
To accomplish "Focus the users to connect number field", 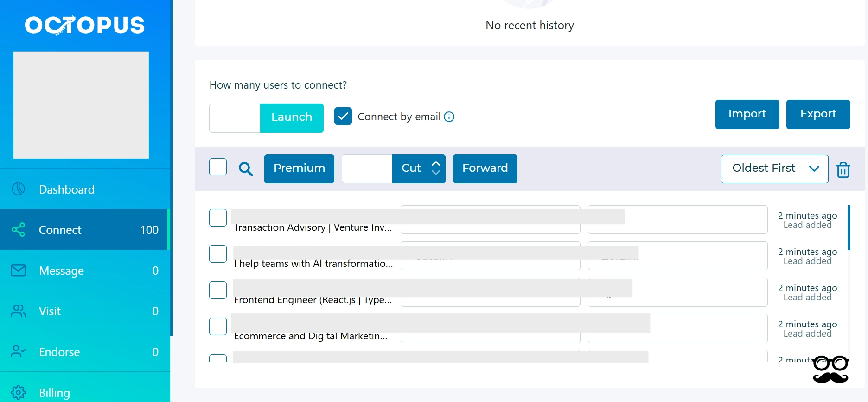I will pyautogui.click(x=235, y=118).
